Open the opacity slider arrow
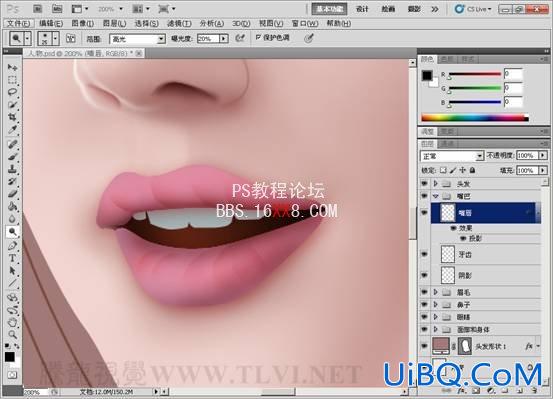This screenshot has height=399, width=553. tap(543, 156)
